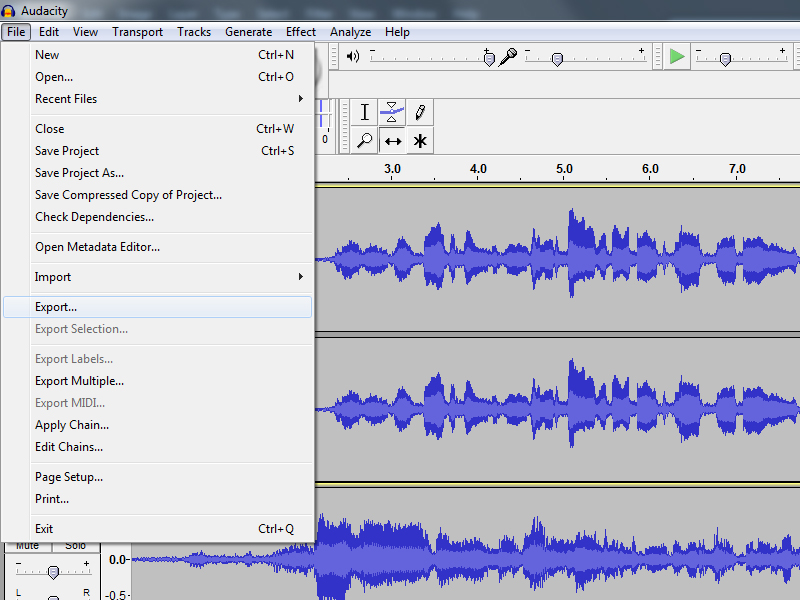This screenshot has height=600, width=800.
Task: Click the green Play-at-speed button
Action: pyautogui.click(x=677, y=56)
